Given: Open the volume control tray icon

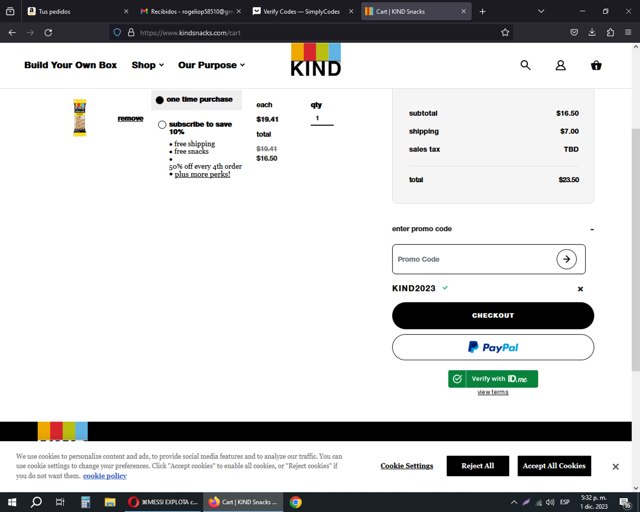Looking at the screenshot, I should pos(551,502).
